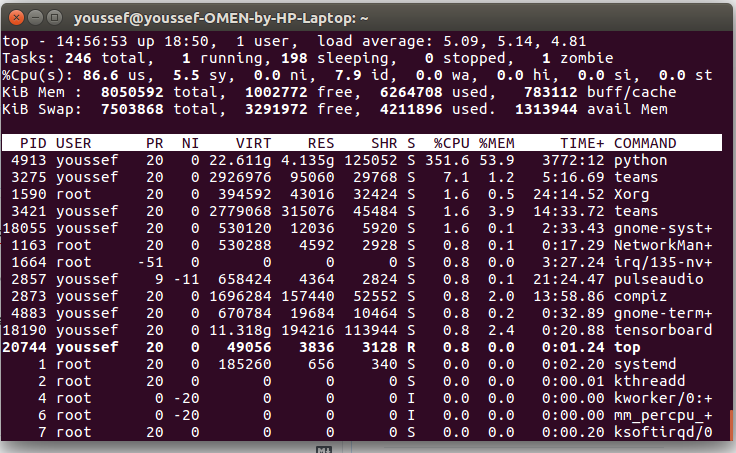Image resolution: width=736 pixels, height=453 pixels.
Task: Click the 198 sleeping tasks value
Action: (294, 58)
